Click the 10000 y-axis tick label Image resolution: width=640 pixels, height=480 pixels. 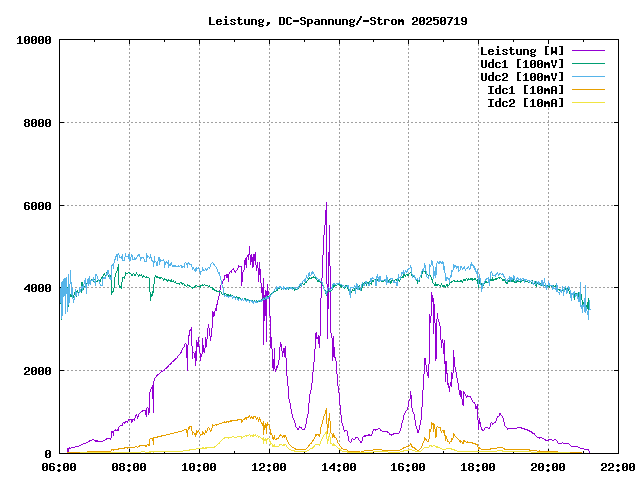tap(34, 40)
